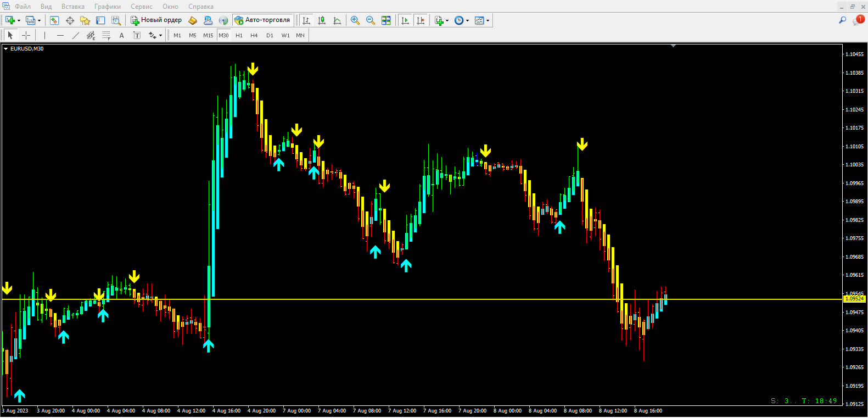
Task: Click the zoom in magnifier icon
Action: pos(355,20)
